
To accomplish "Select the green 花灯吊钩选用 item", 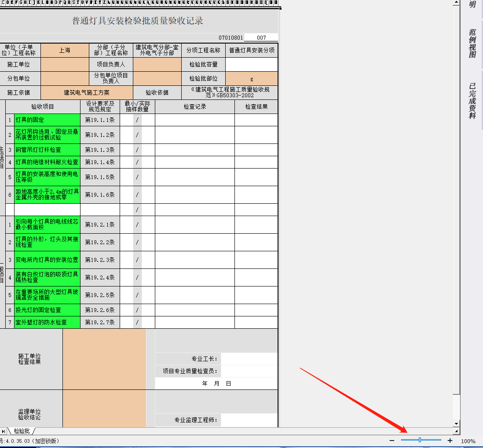I will [x=47, y=135].
